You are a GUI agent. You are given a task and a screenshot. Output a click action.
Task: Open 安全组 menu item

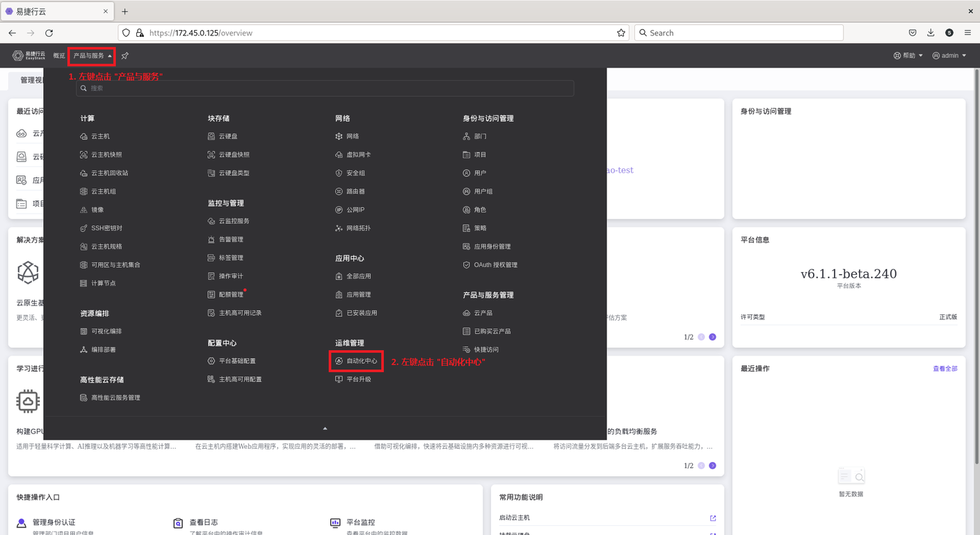(x=350, y=173)
